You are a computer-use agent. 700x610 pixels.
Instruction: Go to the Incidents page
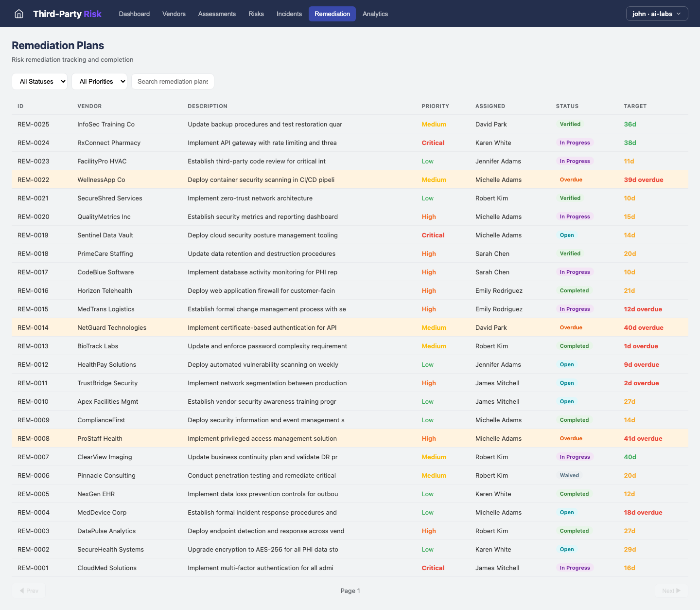289,14
